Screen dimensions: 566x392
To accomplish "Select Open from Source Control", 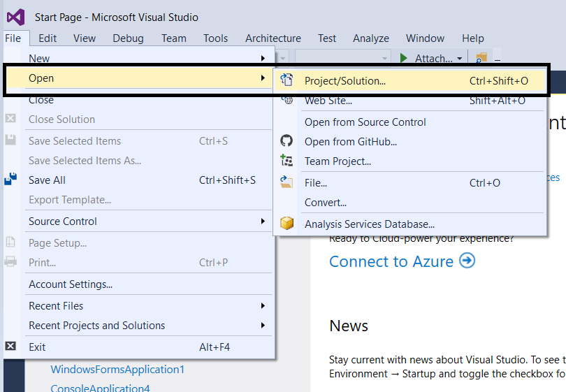I will pos(409,122).
